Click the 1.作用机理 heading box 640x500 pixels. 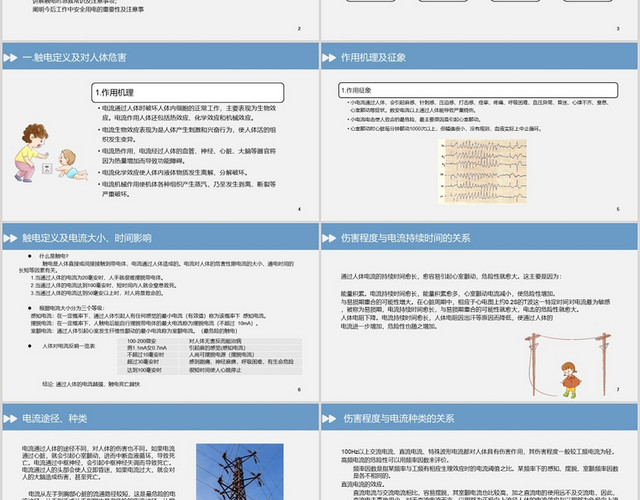188,93
